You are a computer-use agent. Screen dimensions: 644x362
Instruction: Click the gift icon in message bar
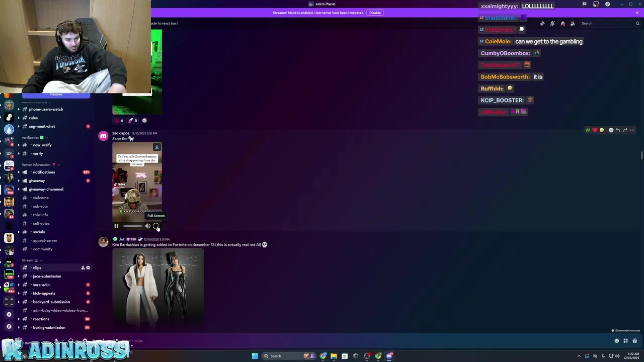tap(634, 341)
